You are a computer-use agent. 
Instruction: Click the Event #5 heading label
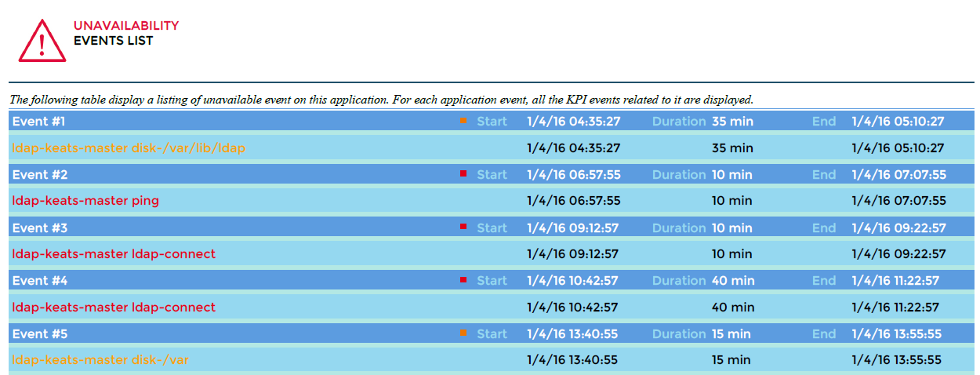tap(39, 334)
